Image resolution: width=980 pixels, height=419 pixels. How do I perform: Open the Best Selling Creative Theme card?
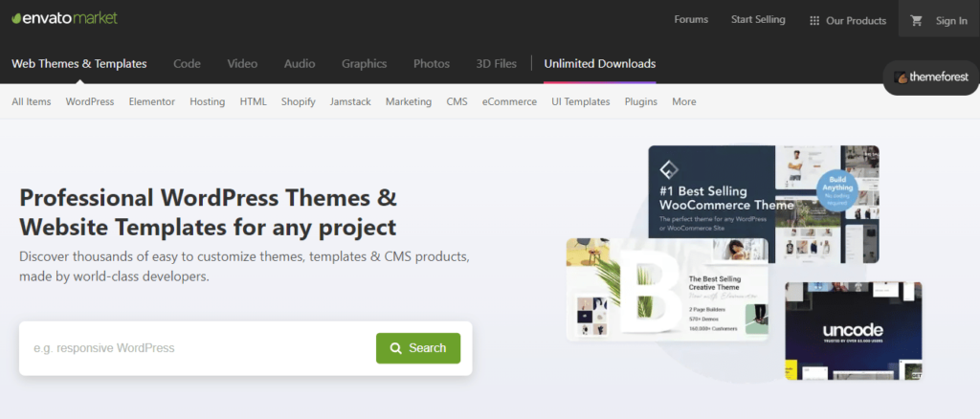point(667,290)
